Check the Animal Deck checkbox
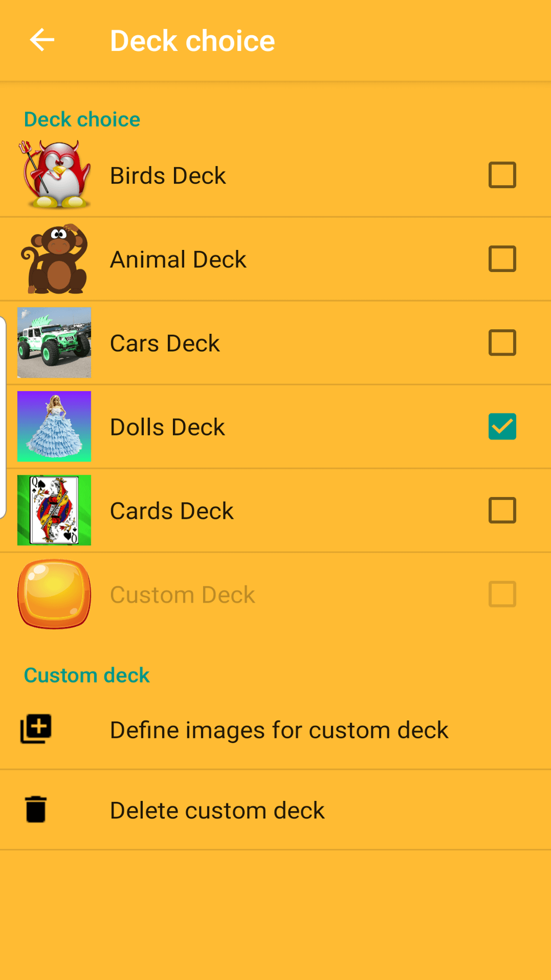 coord(502,259)
